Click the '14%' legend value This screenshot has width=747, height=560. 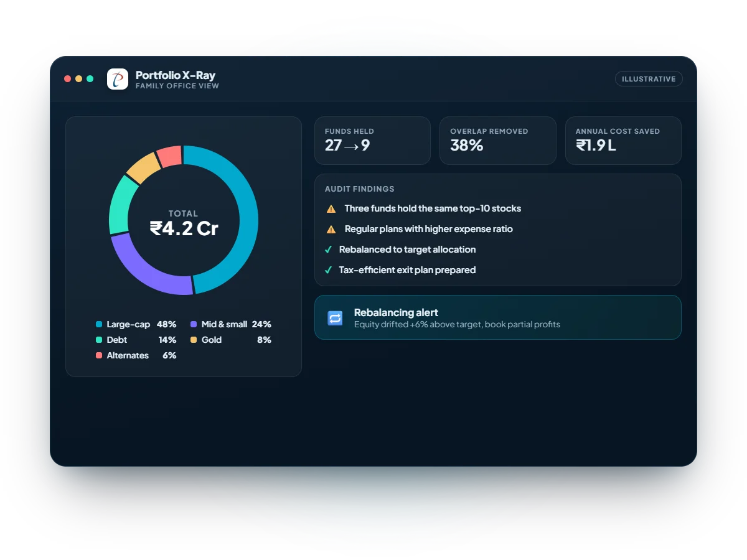pos(167,340)
